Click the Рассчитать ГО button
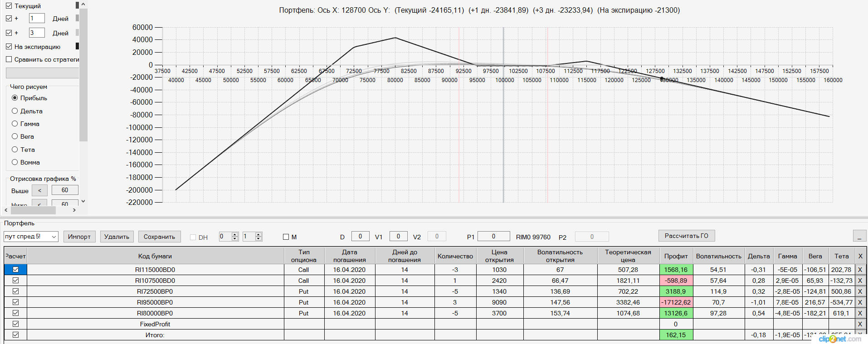This screenshot has height=344, width=868. (687, 236)
